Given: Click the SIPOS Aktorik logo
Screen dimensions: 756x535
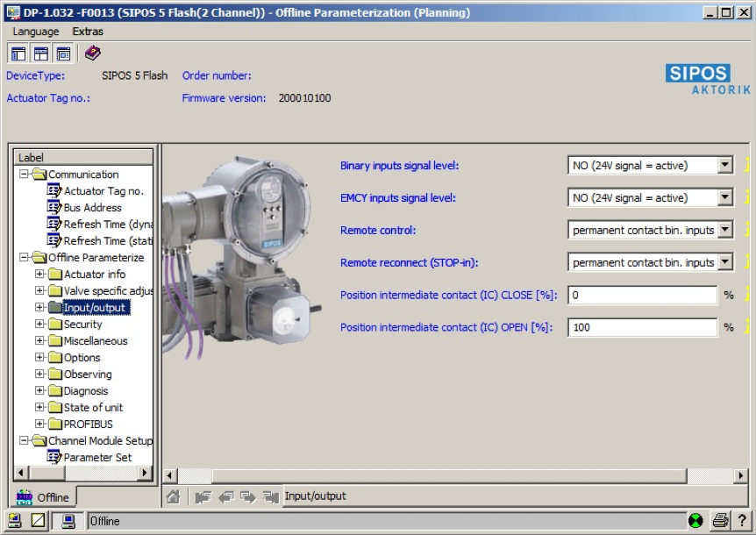Looking at the screenshot, I should tap(708, 80).
